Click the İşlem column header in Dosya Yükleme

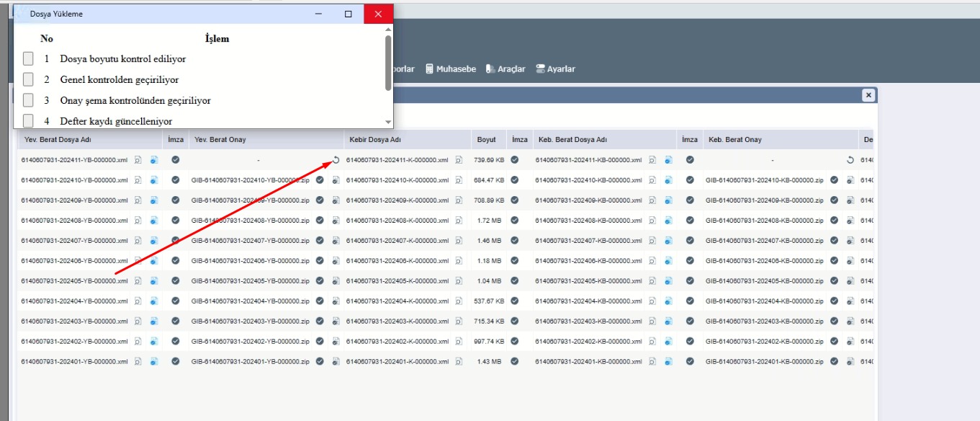217,39
